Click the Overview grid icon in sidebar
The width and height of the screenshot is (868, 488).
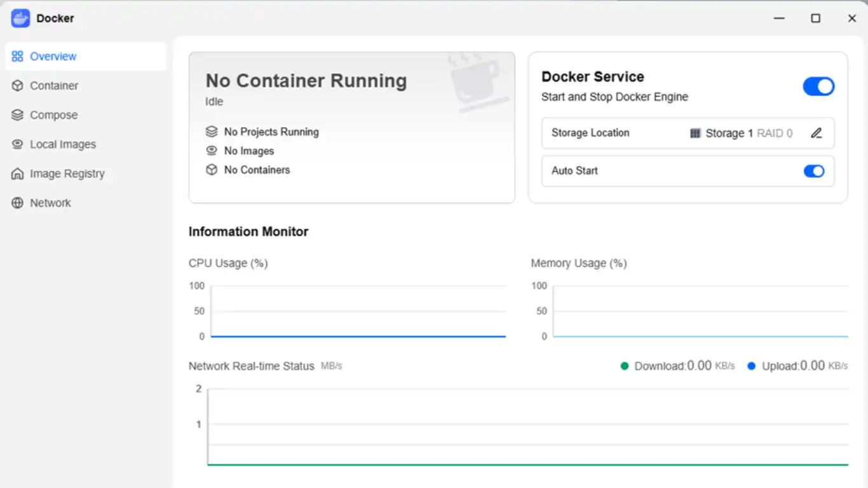17,57
